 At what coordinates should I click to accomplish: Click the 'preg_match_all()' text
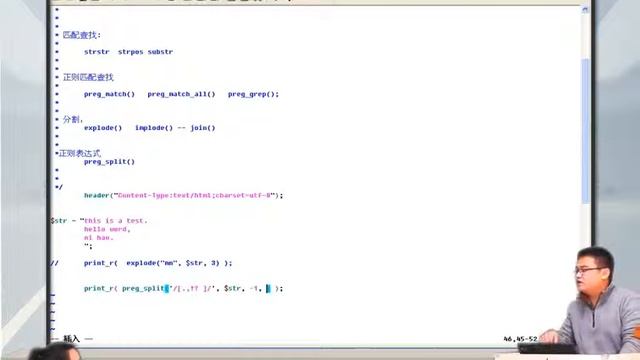click(x=181, y=94)
